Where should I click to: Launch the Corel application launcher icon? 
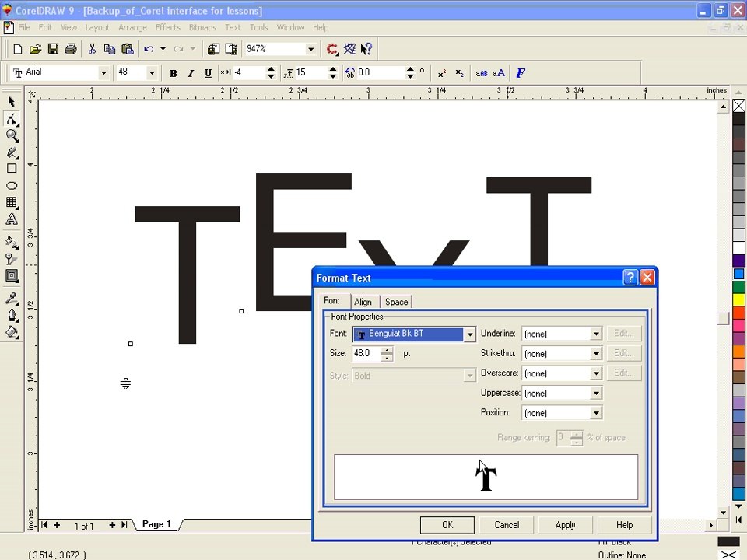click(332, 48)
